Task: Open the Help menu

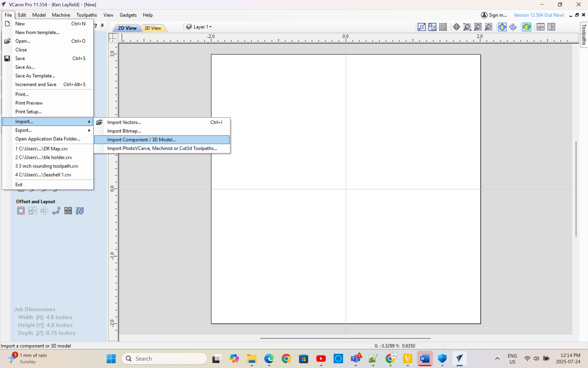Action: (148, 15)
